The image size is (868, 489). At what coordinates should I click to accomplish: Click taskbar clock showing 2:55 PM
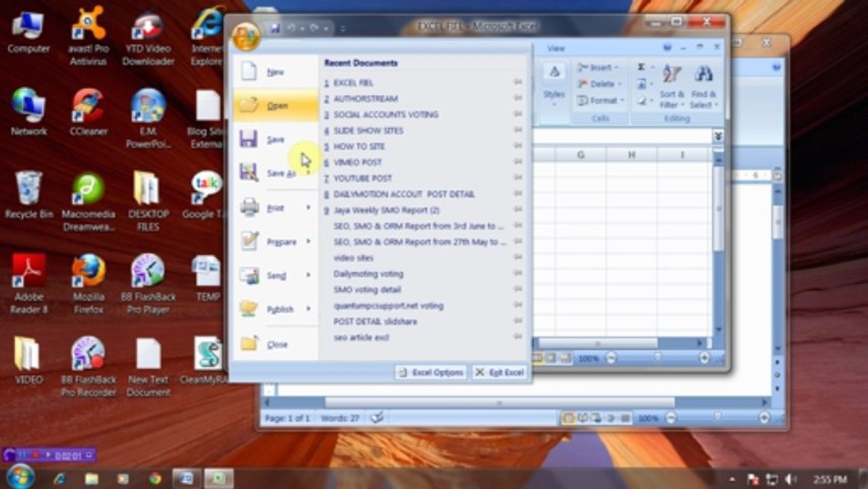click(831, 479)
